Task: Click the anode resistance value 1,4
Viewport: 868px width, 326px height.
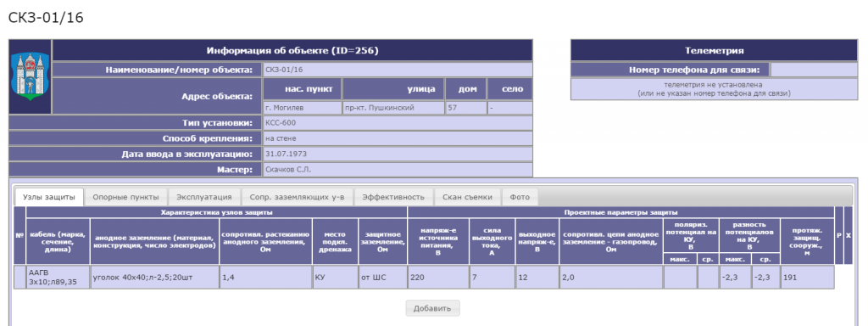Action: [x=265, y=278]
